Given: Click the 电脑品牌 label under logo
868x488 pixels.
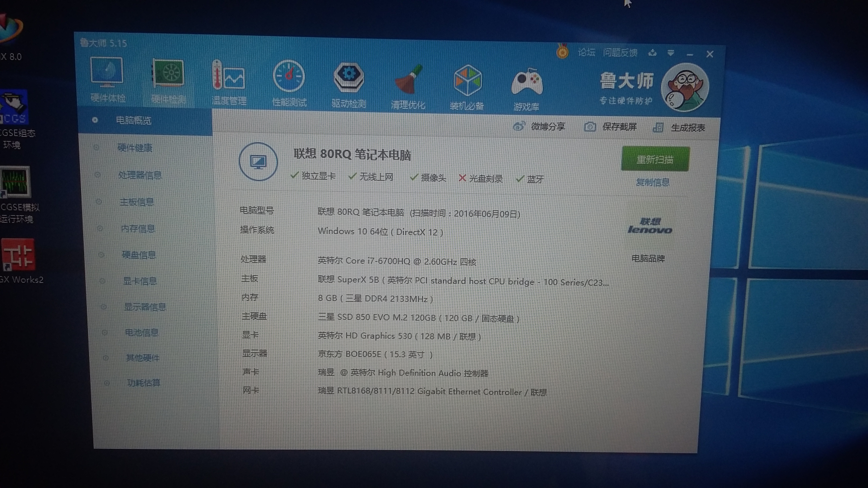Looking at the screenshot, I should [x=648, y=259].
